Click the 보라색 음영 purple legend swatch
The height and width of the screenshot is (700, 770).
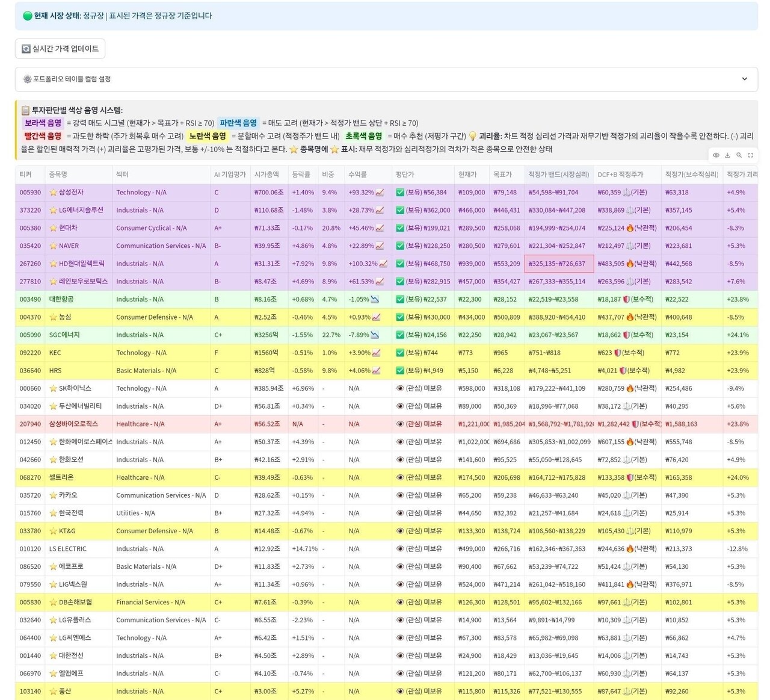(42, 123)
